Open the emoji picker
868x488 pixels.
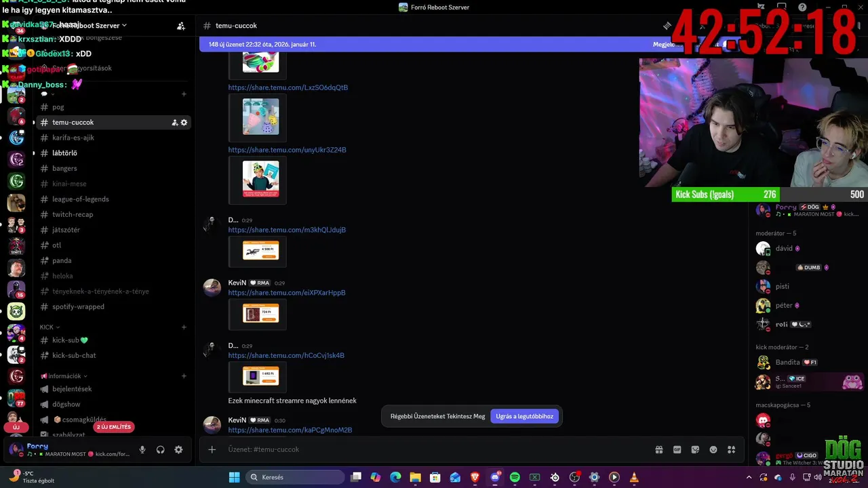point(713,449)
